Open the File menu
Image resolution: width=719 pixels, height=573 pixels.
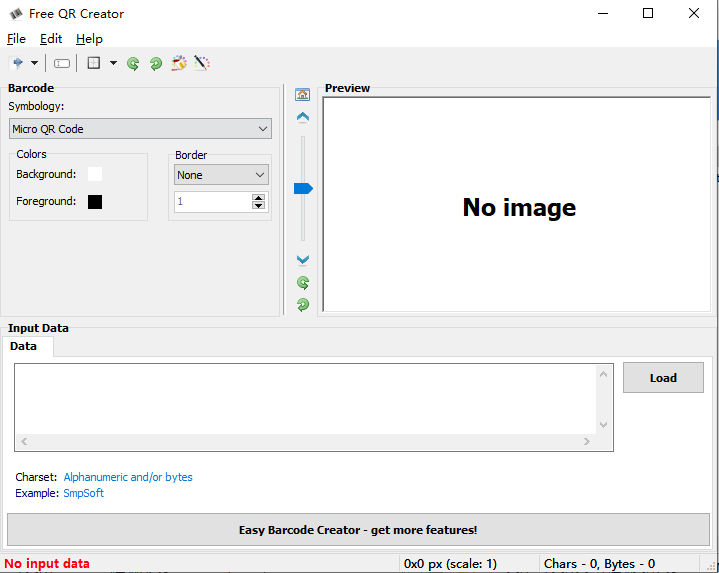tap(16, 39)
